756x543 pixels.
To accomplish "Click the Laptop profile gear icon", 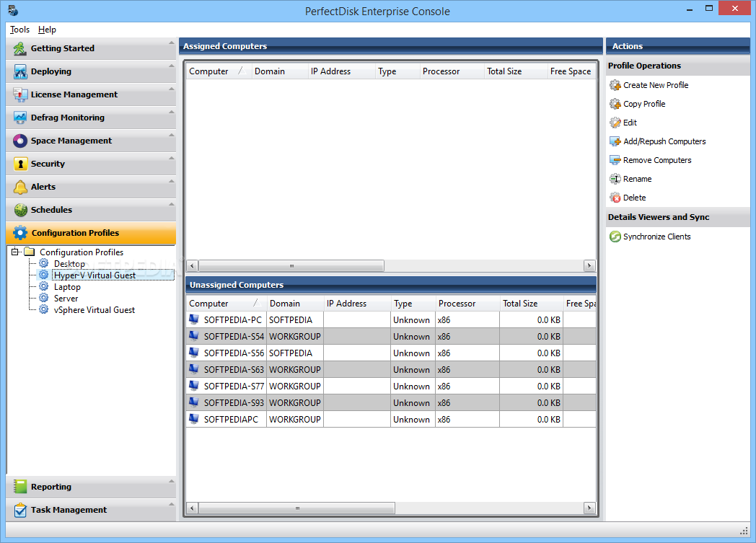I will [44, 286].
